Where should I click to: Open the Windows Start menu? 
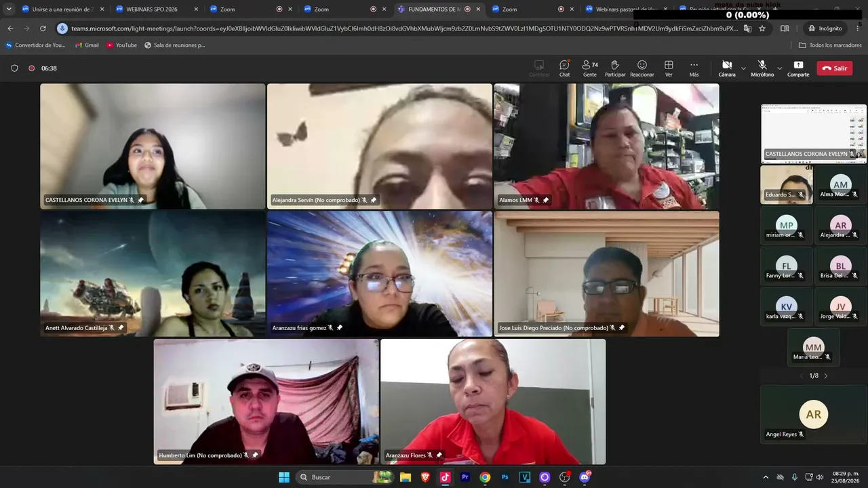point(284,477)
